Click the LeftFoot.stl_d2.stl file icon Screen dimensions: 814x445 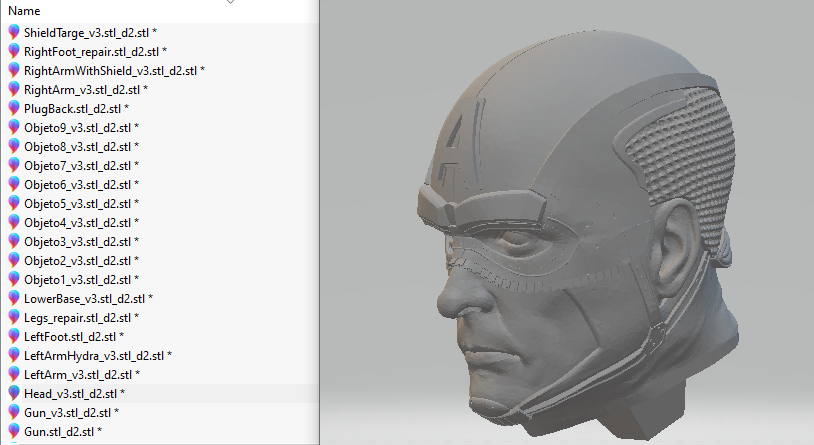14,336
